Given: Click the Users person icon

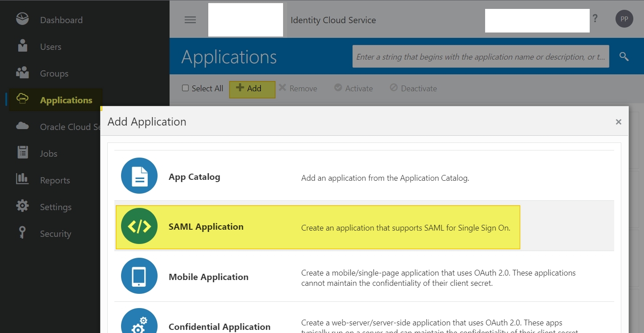Looking at the screenshot, I should pos(22,46).
